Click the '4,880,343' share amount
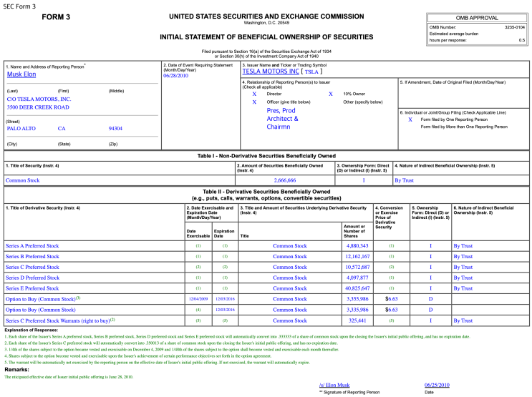 pos(357,246)
